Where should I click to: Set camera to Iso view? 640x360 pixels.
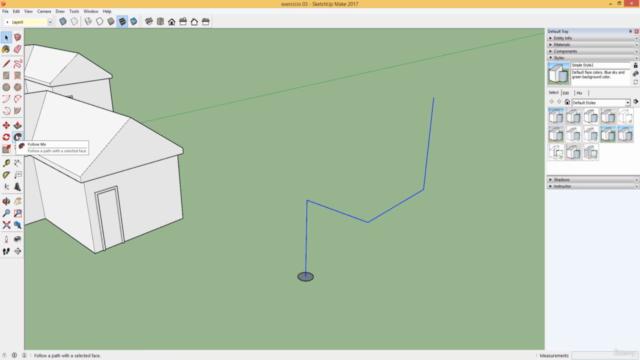pos(149,22)
